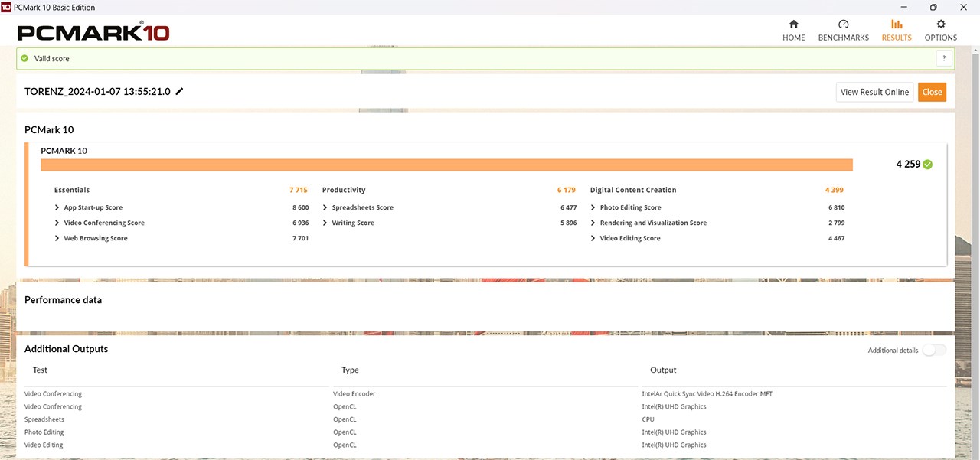Open the HOME section
Screen dimensions: 980x460
[x=793, y=31]
